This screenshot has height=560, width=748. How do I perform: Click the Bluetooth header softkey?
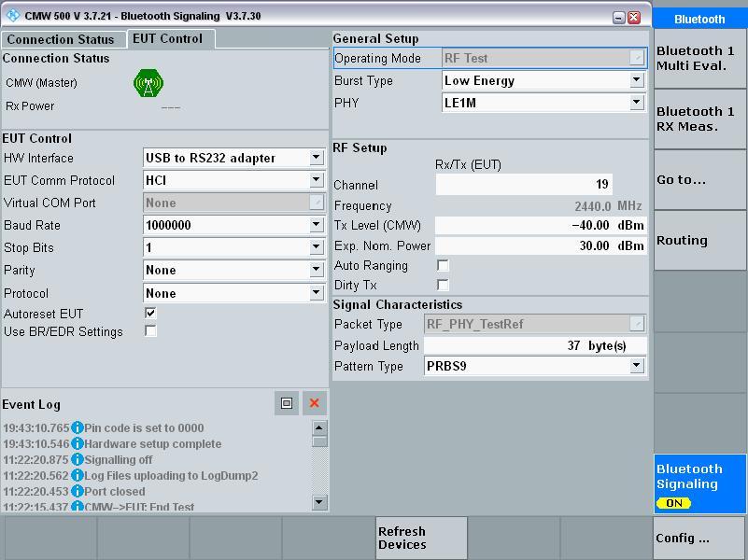(x=699, y=19)
